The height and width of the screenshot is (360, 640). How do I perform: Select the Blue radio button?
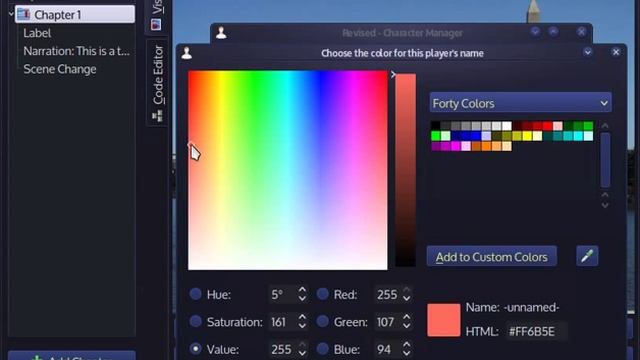point(322,349)
